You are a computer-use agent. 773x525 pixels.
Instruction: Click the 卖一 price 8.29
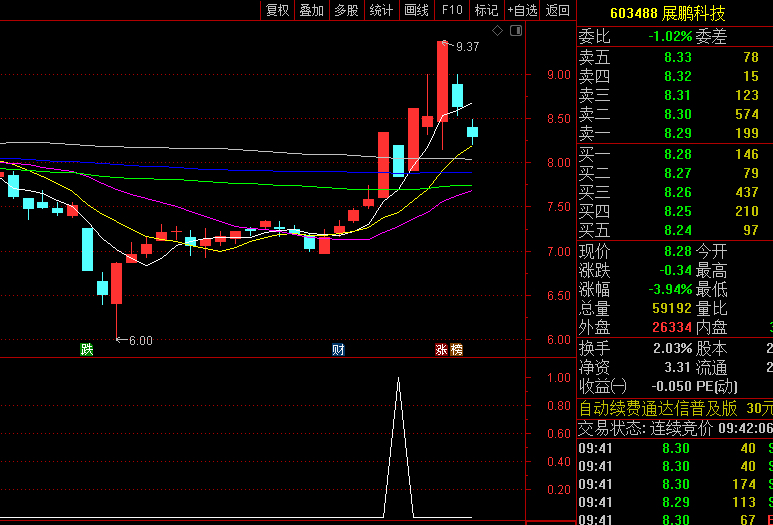tap(678, 133)
